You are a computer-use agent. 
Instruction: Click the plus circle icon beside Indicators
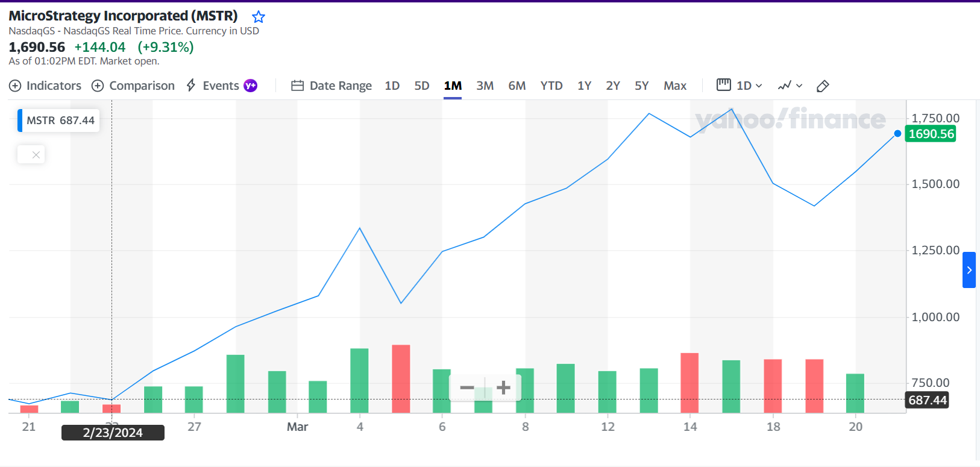click(x=15, y=86)
